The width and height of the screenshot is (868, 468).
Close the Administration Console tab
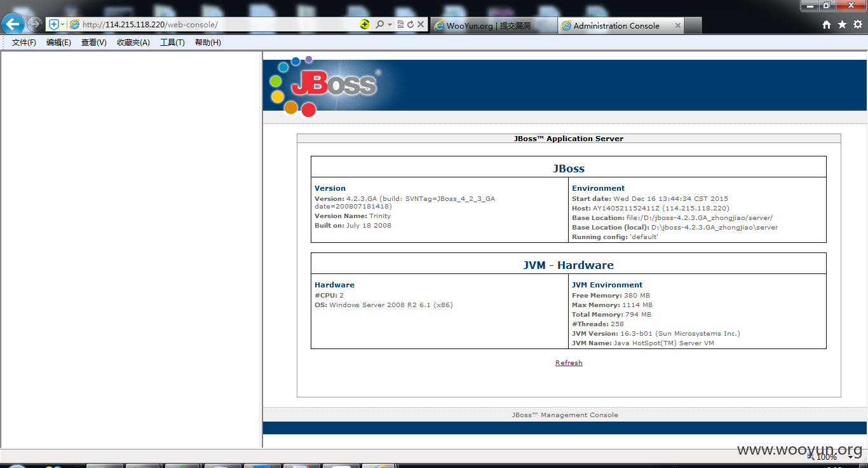click(678, 25)
